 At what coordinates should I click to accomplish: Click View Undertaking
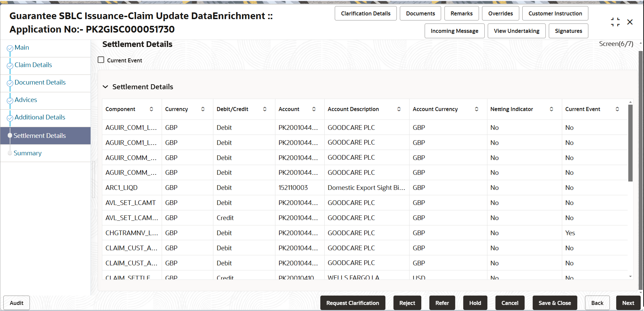[x=516, y=31]
